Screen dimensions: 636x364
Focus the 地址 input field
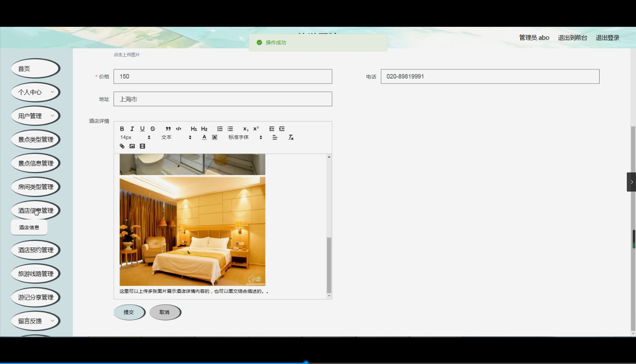(x=223, y=99)
